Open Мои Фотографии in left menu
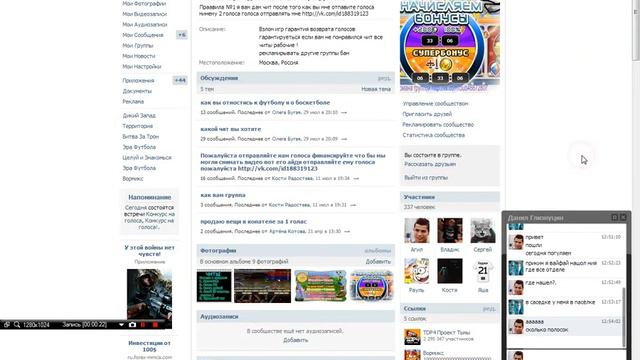 click(144, 4)
